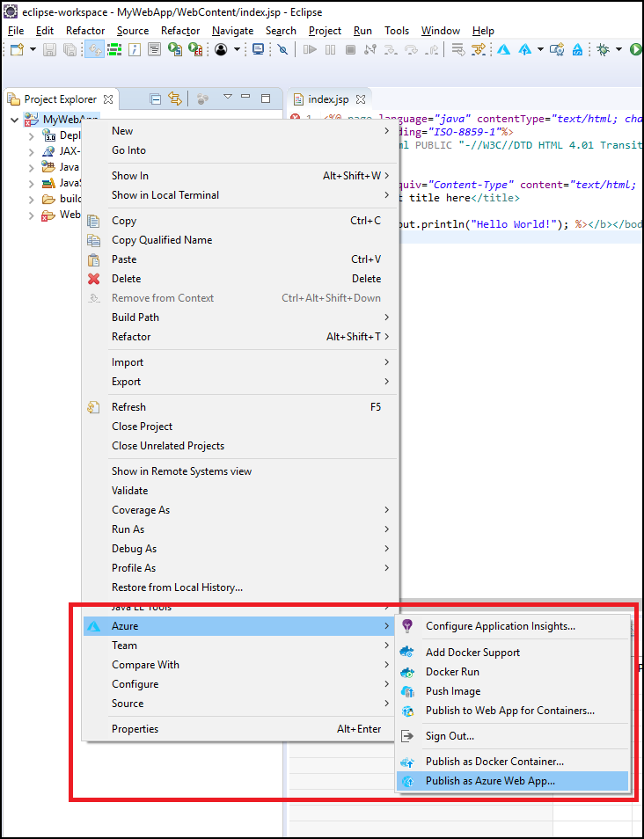Toggle the Use Step Filters toolbar icon
Viewport: 644px width, 839px height.
(x=478, y=50)
